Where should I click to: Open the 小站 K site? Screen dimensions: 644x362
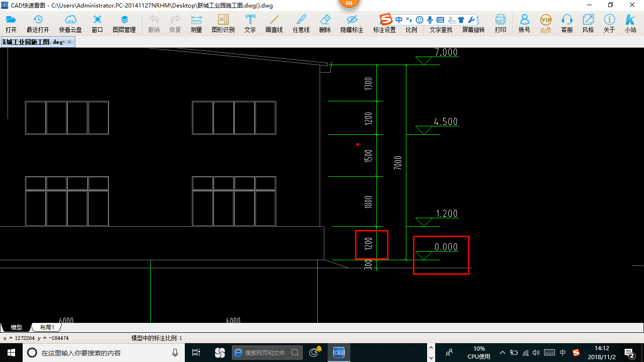(630, 24)
